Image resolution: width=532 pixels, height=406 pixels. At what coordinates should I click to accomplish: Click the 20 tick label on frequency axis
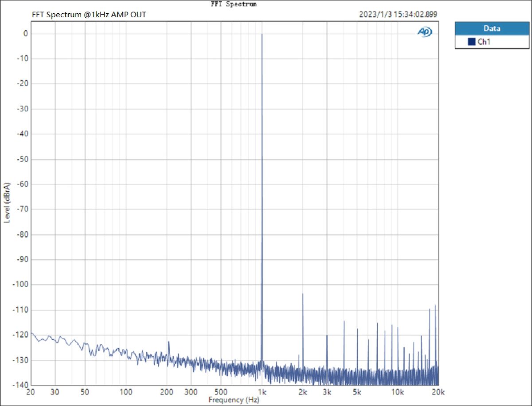tap(31, 392)
